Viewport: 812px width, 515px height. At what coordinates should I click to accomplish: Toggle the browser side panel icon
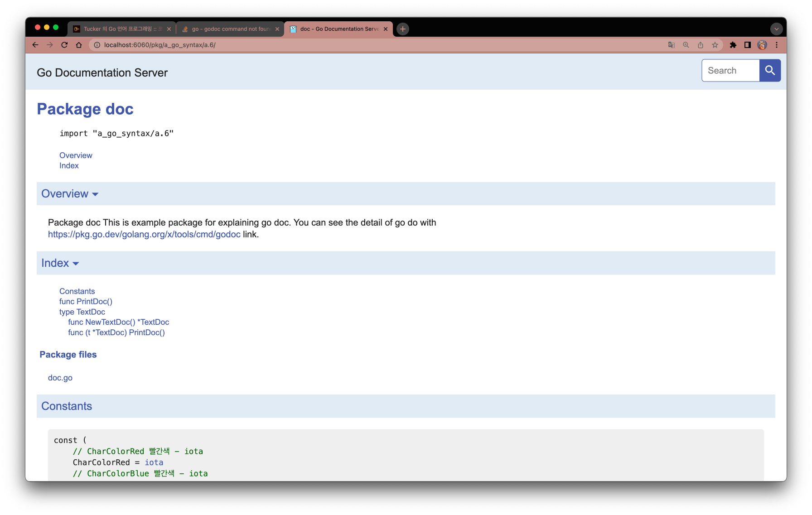tap(748, 45)
